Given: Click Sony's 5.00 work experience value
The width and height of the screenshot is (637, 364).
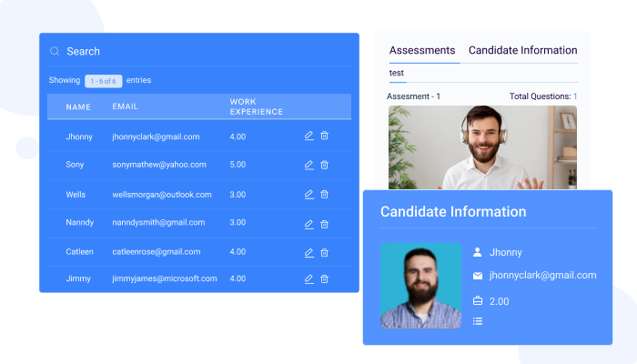Looking at the screenshot, I should [238, 165].
